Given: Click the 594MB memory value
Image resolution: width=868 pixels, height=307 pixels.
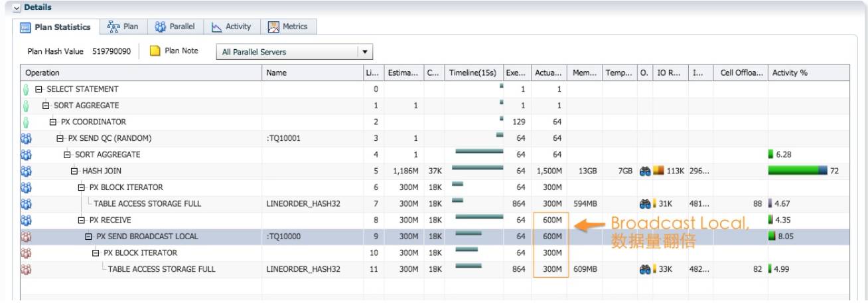Looking at the screenshot, I should point(586,203).
